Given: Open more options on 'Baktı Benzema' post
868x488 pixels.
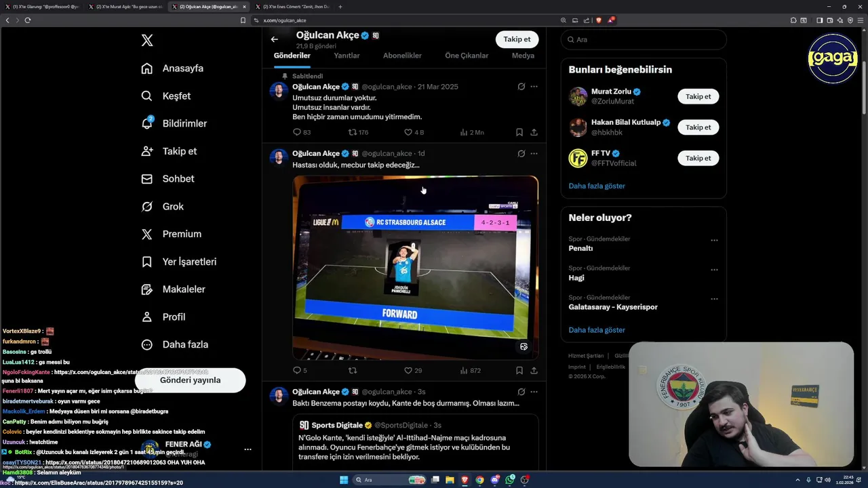Looking at the screenshot, I should (534, 392).
